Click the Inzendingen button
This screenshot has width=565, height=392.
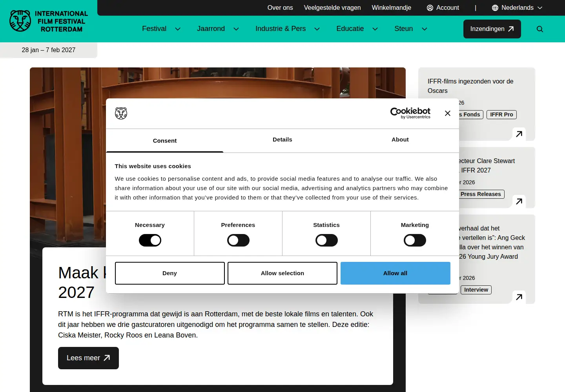click(x=492, y=29)
